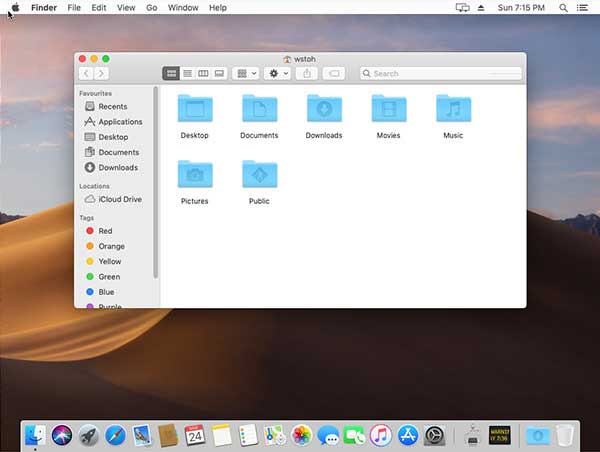Open the Action gear dropdown menu
Image resolution: width=600 pixels, height=452 pixels.
278,73
